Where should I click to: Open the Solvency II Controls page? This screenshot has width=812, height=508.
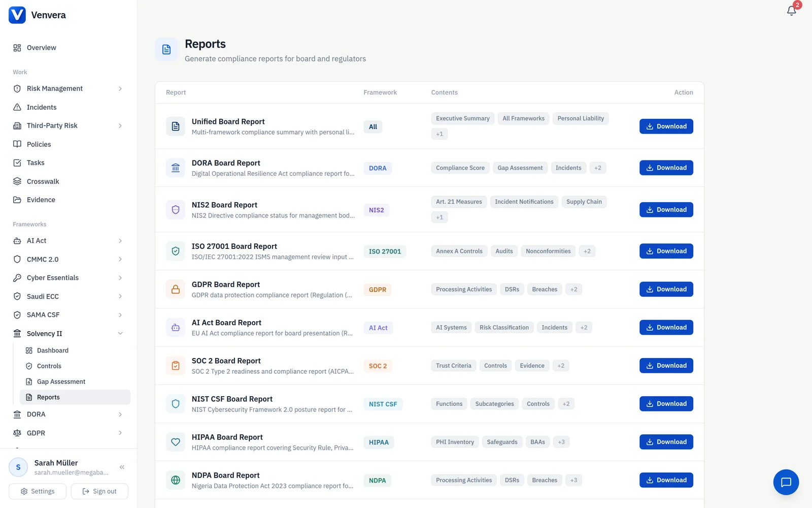pyautogui.click(x=75, y=366)
